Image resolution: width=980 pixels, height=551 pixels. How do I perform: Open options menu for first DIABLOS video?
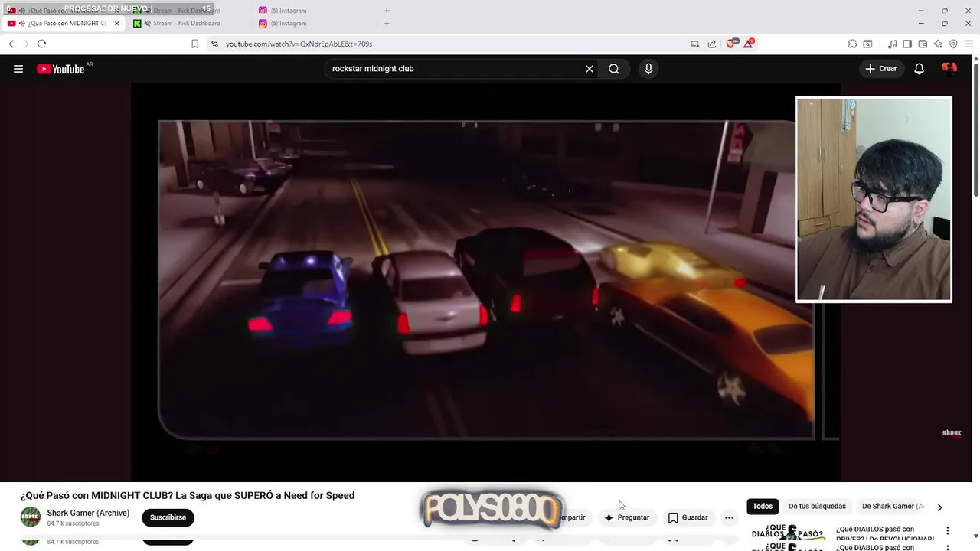pos(947,531)
